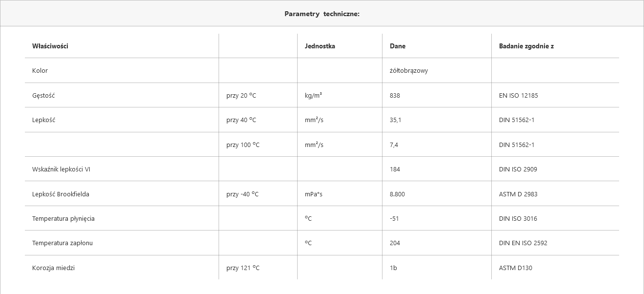The width and height of the screenshot is (644, 294).
Task: Click the 'EN ISO 12185' standard cell
Action: (519, 95)
